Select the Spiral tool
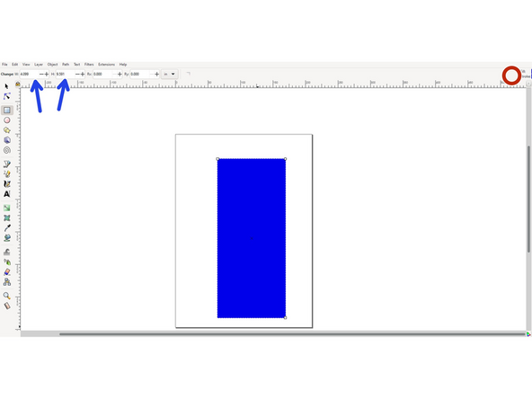This screenshot has height=399, width=532. (x=7, y=150)
